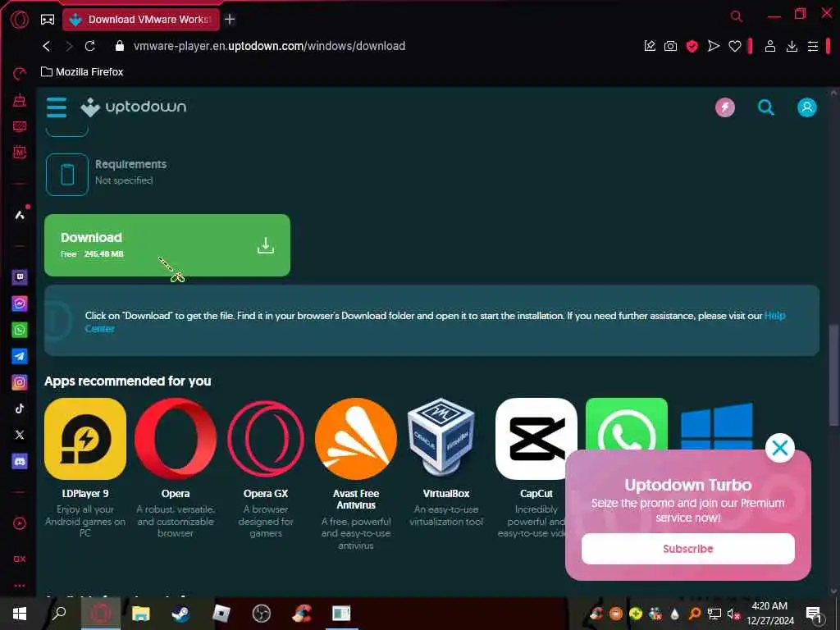Open the profile account icon in toolbar
The image size is (840, 630).
[770, 46]
